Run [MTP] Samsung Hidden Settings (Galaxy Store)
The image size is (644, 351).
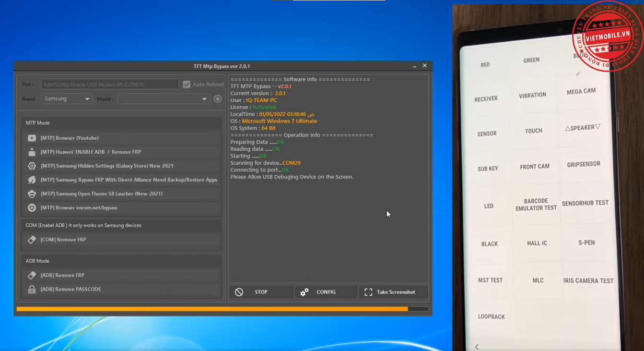(x=121, y=166)
